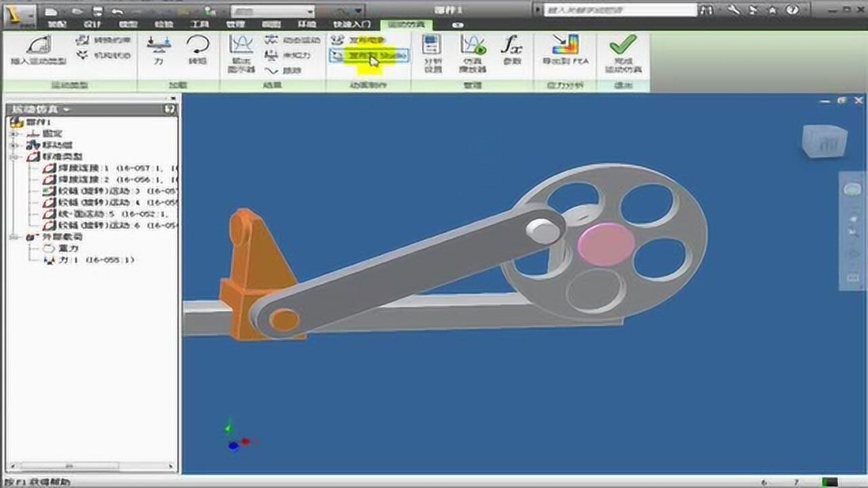Select the Torque (转矩) load tool
This screenshot has height=488, width=868.
197,50
